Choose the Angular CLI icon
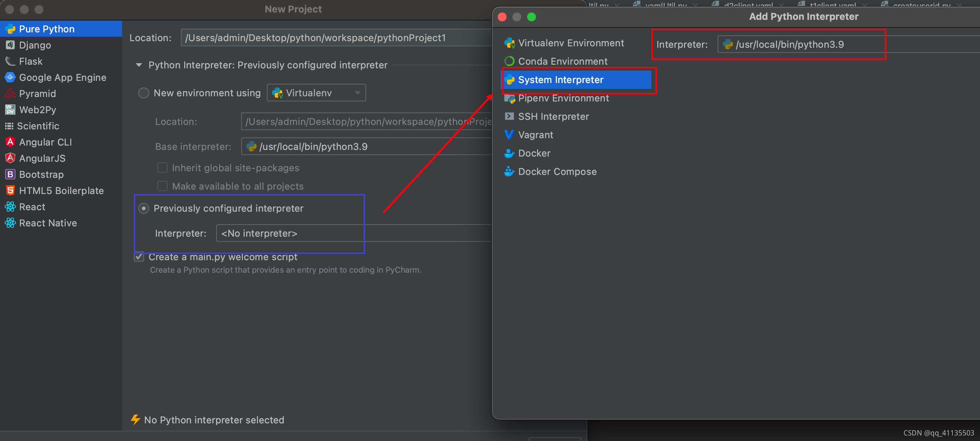The width and height of the screenshot is (980, 441). (x=10, y=142)
